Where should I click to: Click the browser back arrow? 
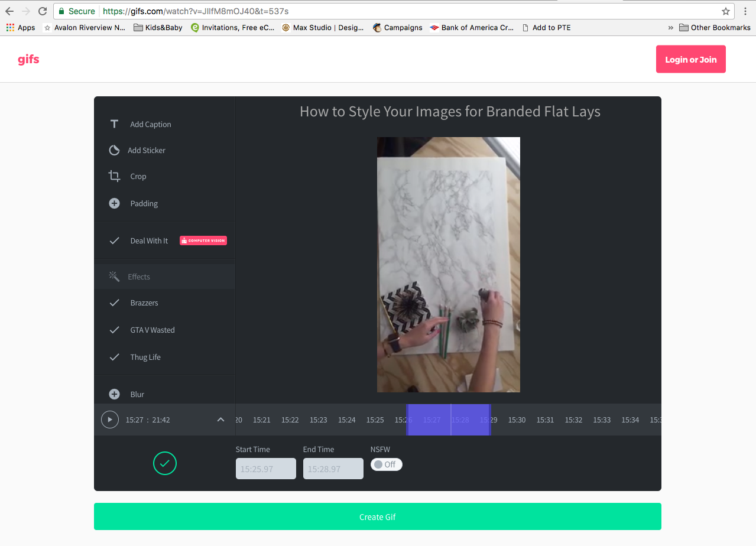point(9,11)
